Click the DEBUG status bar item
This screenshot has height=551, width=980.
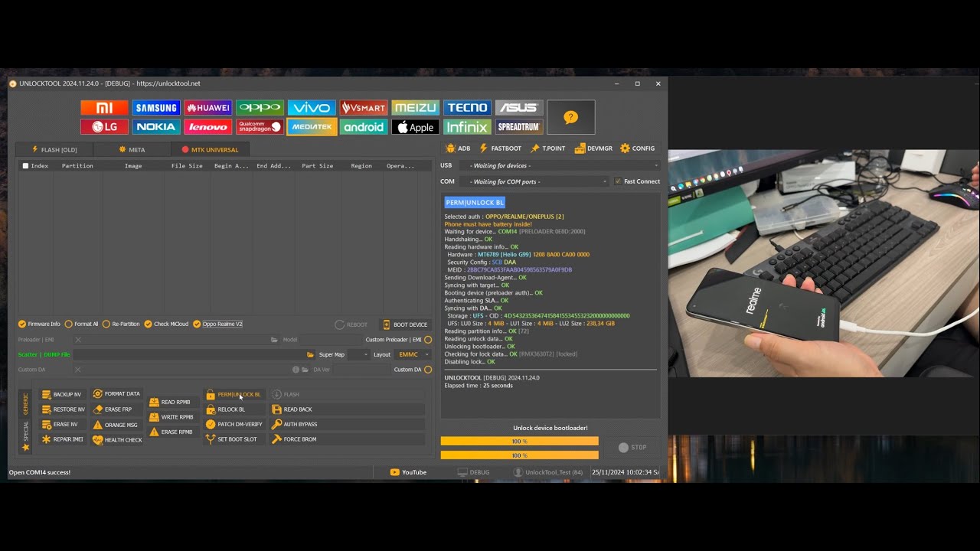(474, 472)
